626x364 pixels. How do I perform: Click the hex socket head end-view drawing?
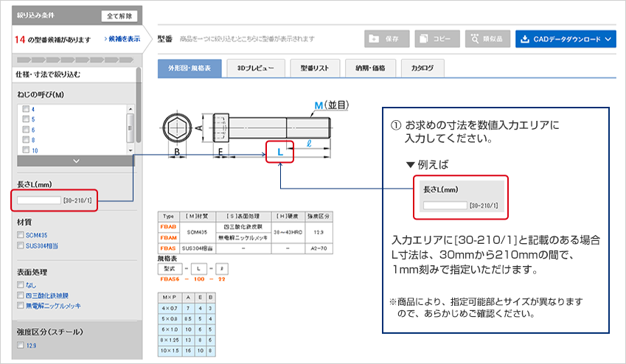(x=177, y=128)
